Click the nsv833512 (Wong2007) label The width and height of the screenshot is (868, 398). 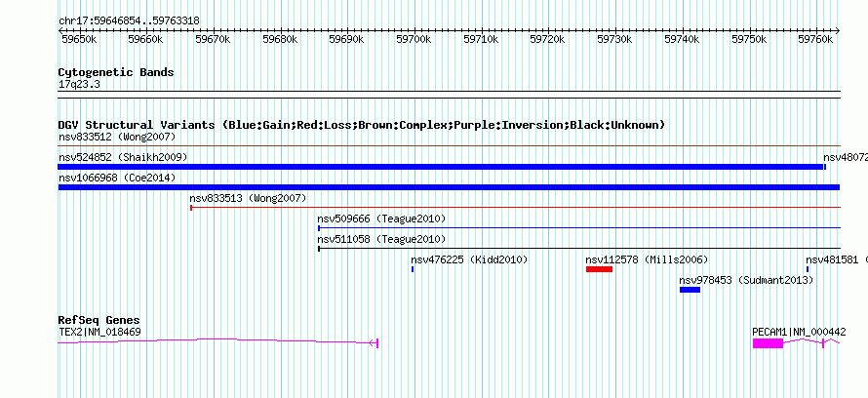117,137
